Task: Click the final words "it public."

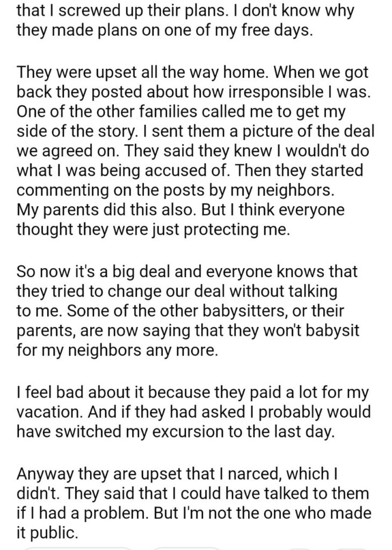Action: (x=48, y=532)
